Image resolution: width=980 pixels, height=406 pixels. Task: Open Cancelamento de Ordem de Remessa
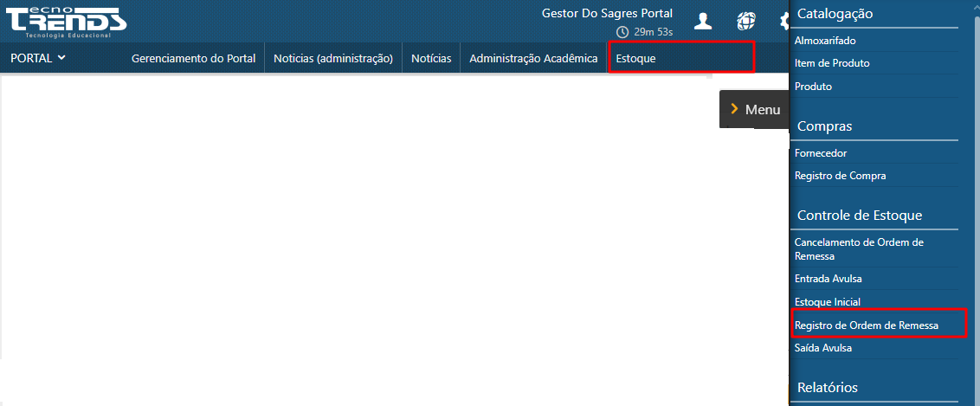point(859,249)
